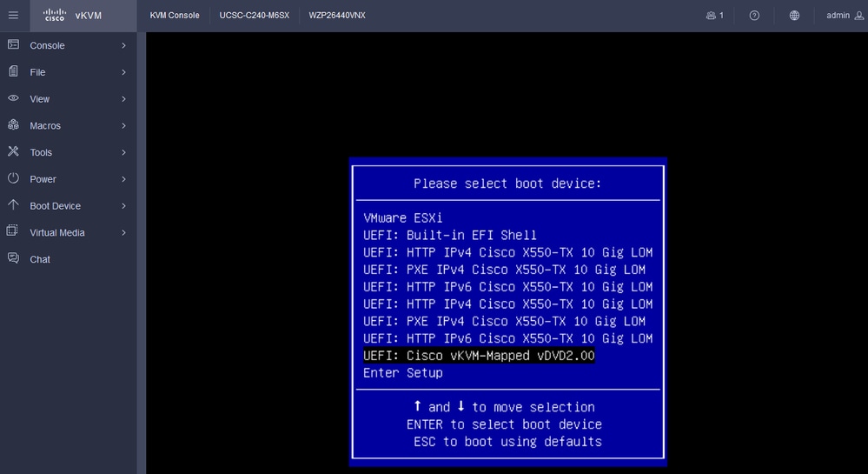Click 'ESC to boot using defaults' hint
The width and height of the screenshot is (868, 474).
point(507,441)
